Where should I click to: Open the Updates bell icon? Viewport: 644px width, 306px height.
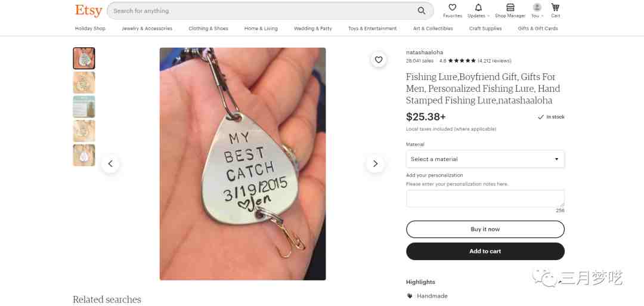[478, 7]
